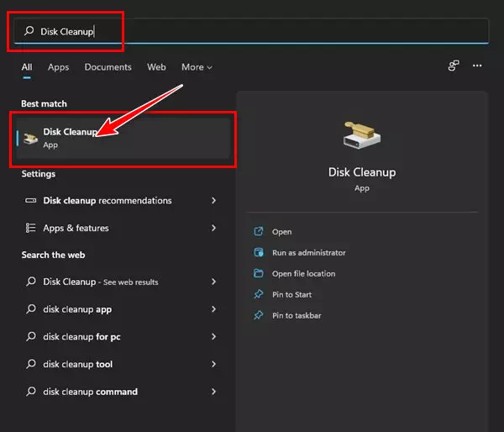Open the Disk Cleanup app best match
The image size is (504, 432).
point(123,139)
